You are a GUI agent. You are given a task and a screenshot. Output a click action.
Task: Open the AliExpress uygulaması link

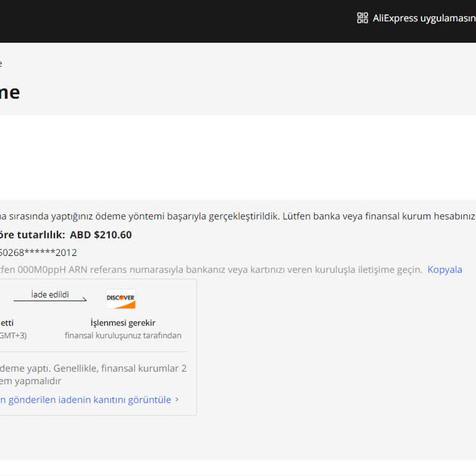coord(424,18)
